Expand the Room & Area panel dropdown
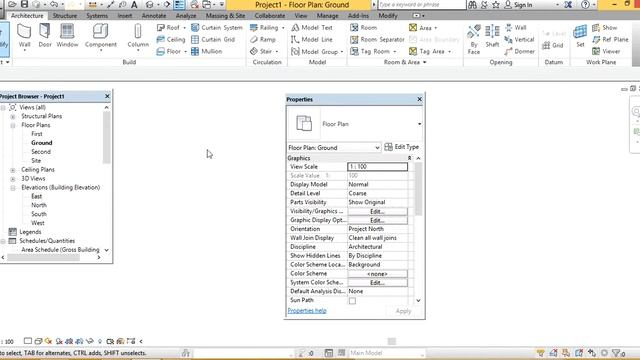The width and height of the screenshot is (640, 360). tap(405, 62)
